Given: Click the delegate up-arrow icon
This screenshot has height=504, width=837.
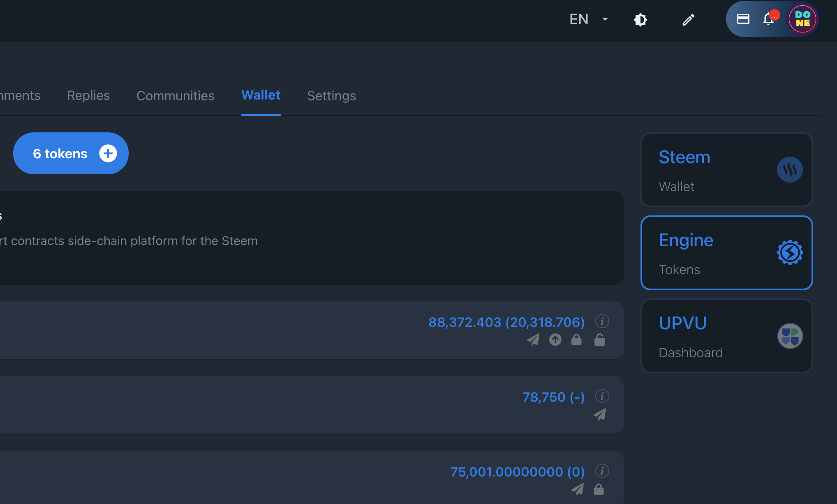Looking at the screenshot, I should point(555,340).
